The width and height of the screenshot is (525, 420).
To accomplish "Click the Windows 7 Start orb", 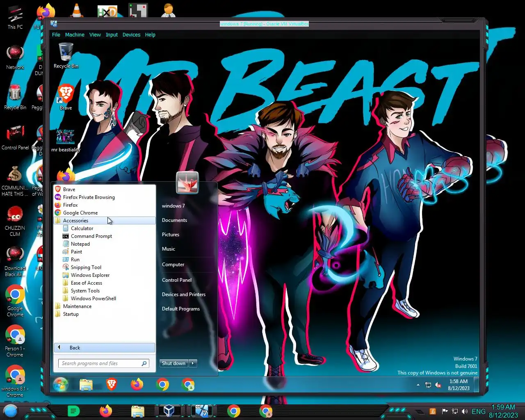I will 60,385.
